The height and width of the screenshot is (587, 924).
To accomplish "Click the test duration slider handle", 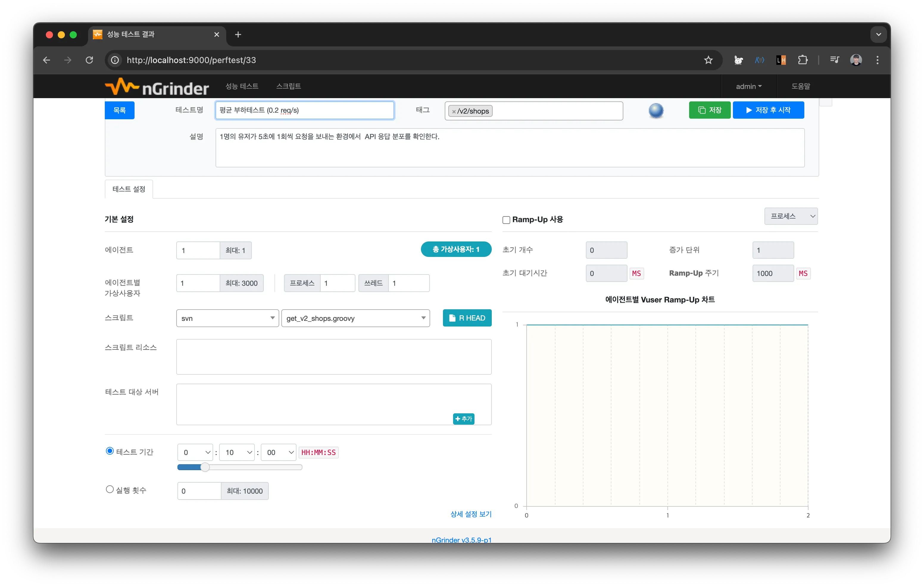I will click(x=205, y=467).
